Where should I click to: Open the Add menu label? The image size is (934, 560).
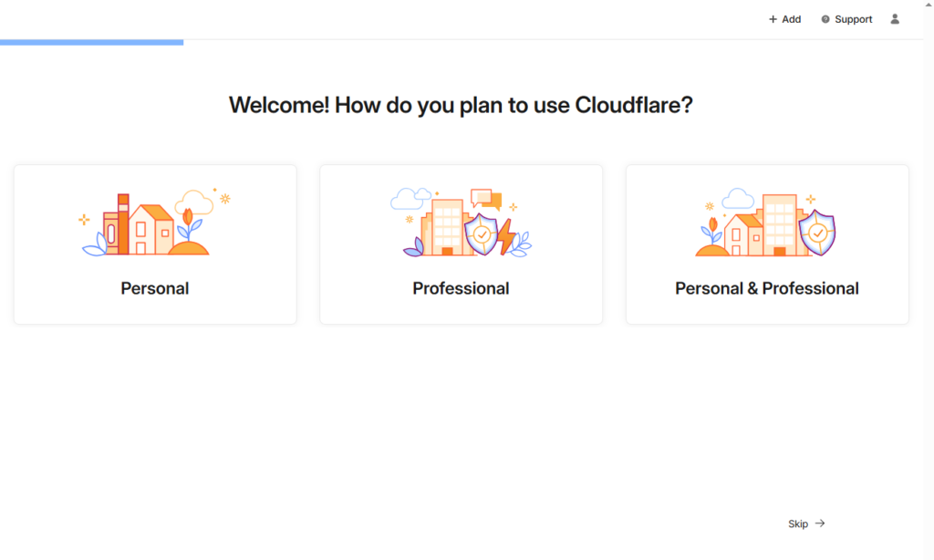click(791, 19)
